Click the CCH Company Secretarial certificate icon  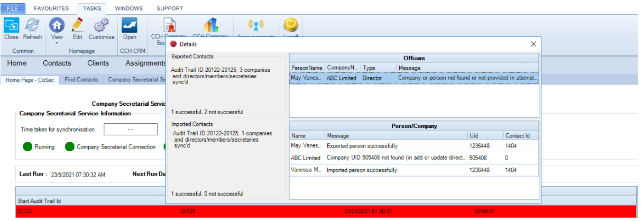pos(170,26)
